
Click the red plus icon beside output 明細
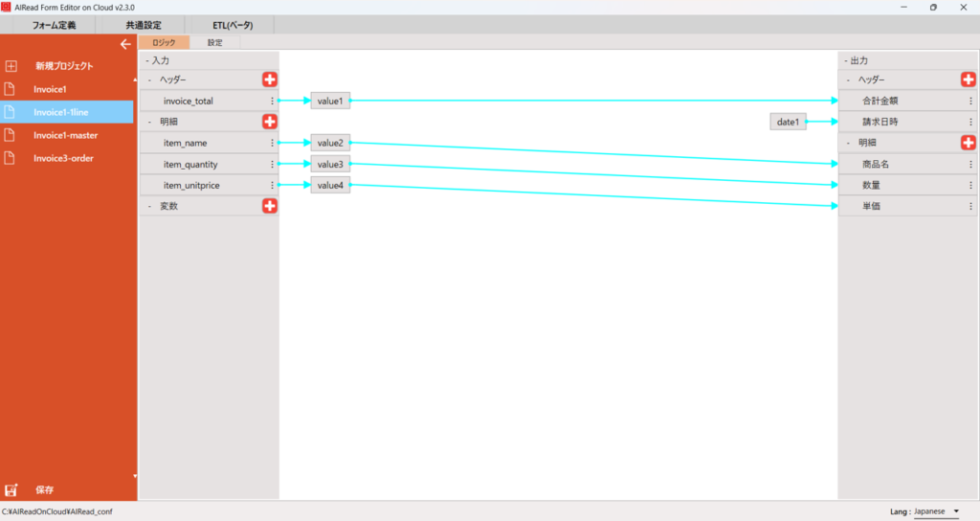coord(968,143)
